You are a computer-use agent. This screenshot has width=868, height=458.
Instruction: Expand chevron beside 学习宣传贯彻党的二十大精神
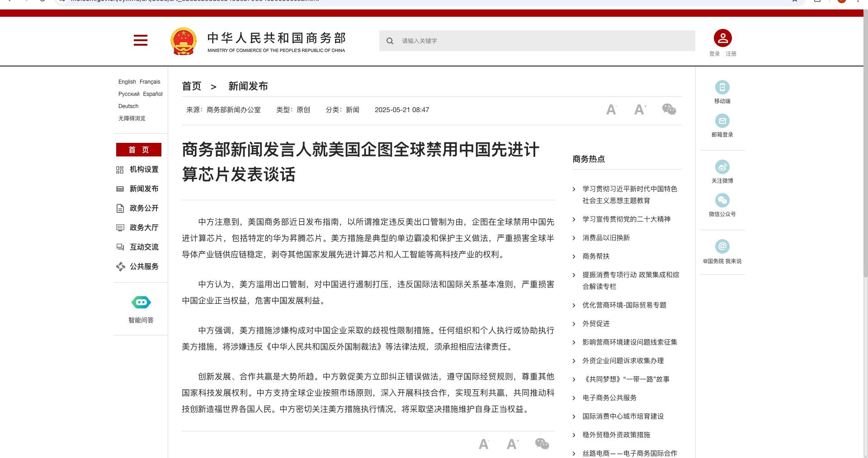click(x=574, y=219)
